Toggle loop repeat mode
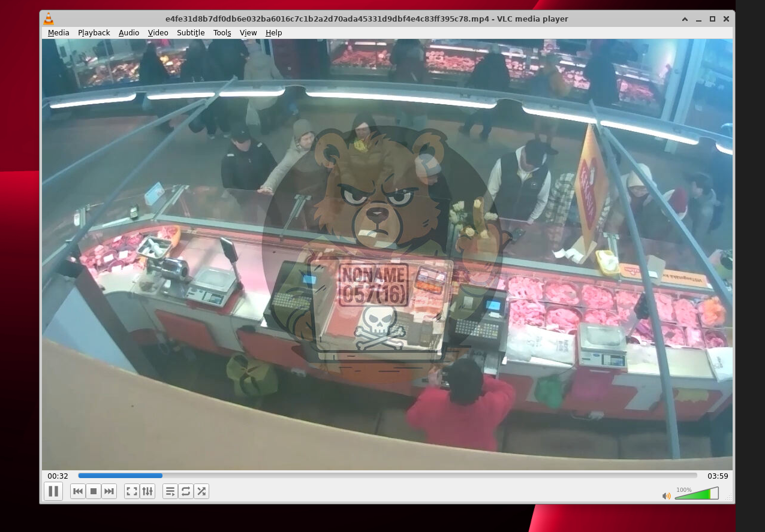Screen dimensions: 765x532 tap(186, 491)
